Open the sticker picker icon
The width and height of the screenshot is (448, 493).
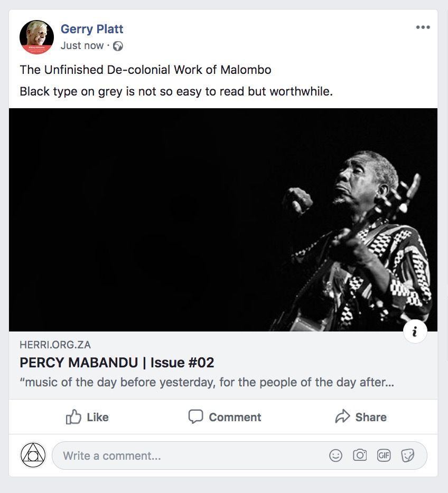(x=407, y=456)
